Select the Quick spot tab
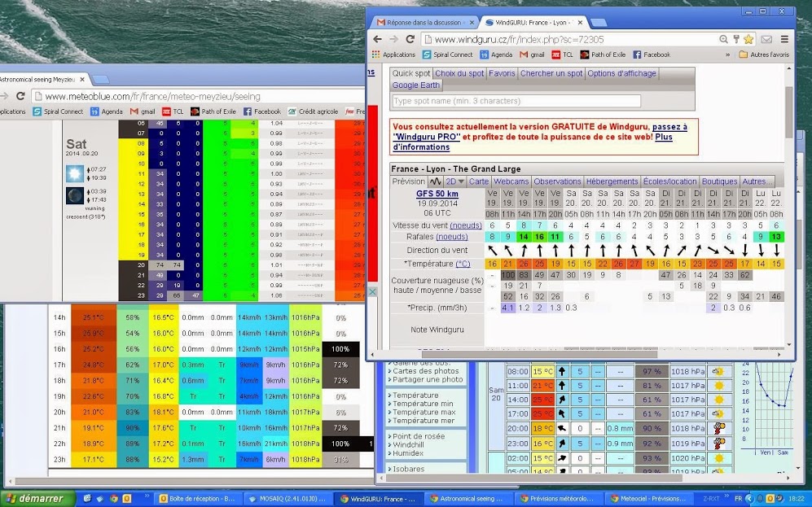This screenshot has height=507, width=812. 411,73
